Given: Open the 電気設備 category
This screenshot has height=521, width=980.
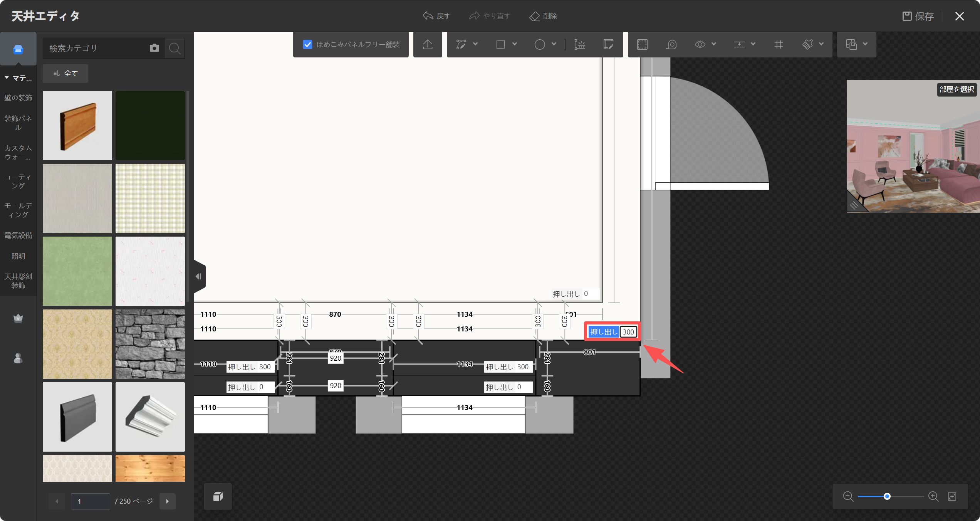Looking at the screenshot, I should (x=18, y=235).
